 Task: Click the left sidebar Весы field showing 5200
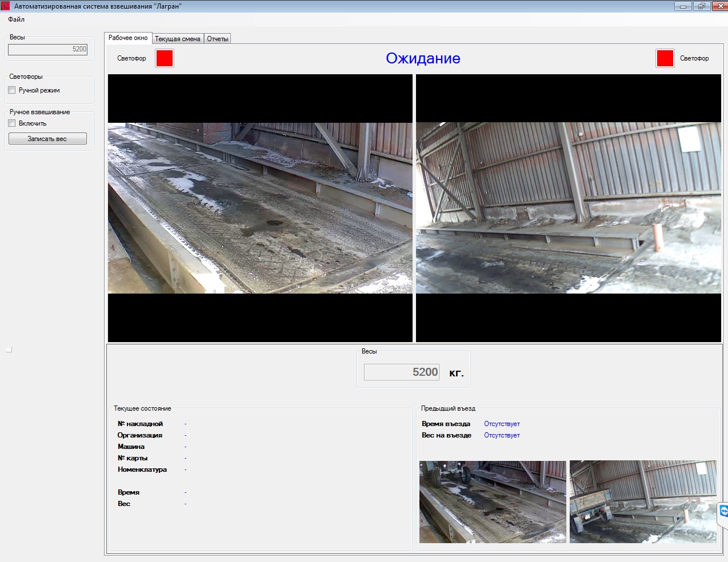48,50
